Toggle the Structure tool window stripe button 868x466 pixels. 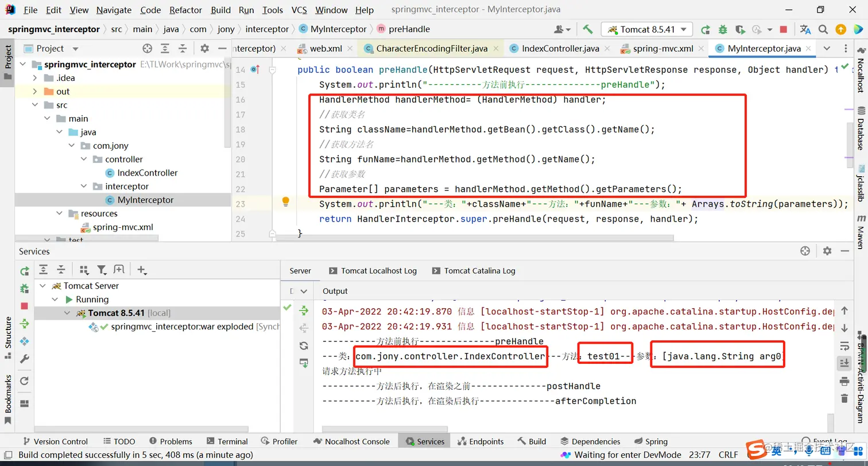pyautogui.click(x=8, y=337)
